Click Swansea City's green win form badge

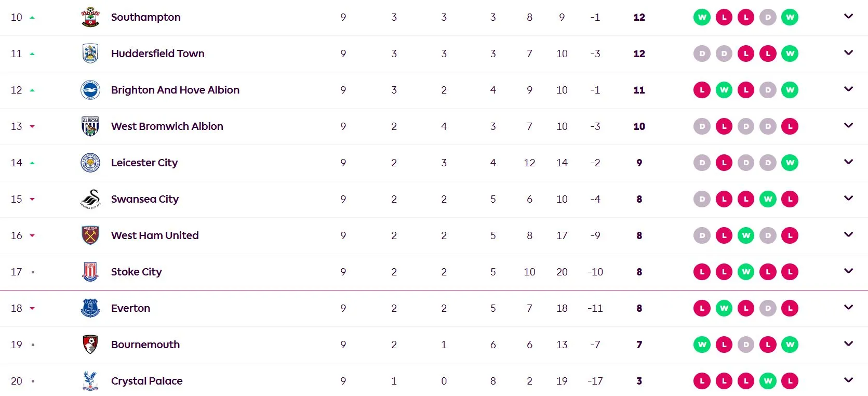pos(768,199)
